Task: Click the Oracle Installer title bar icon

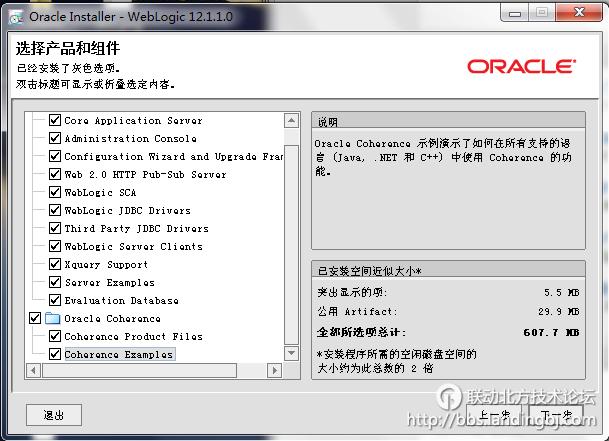Action: (16, 17)
